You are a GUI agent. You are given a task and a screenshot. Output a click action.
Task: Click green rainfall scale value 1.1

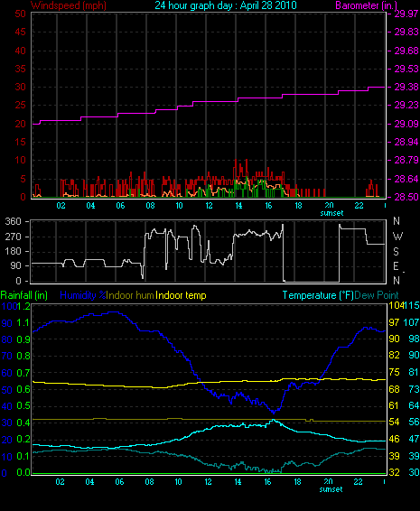point(23,322)
